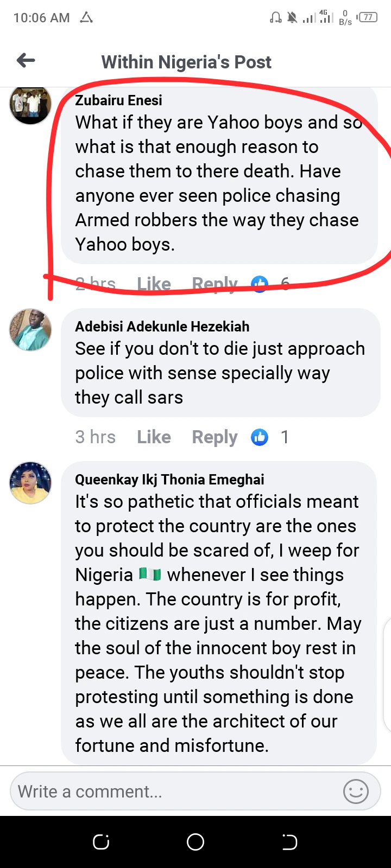Focus the Write a comment field
Image resolution: width=391 pixels, height=868 pixels.
tap(174, 792)
